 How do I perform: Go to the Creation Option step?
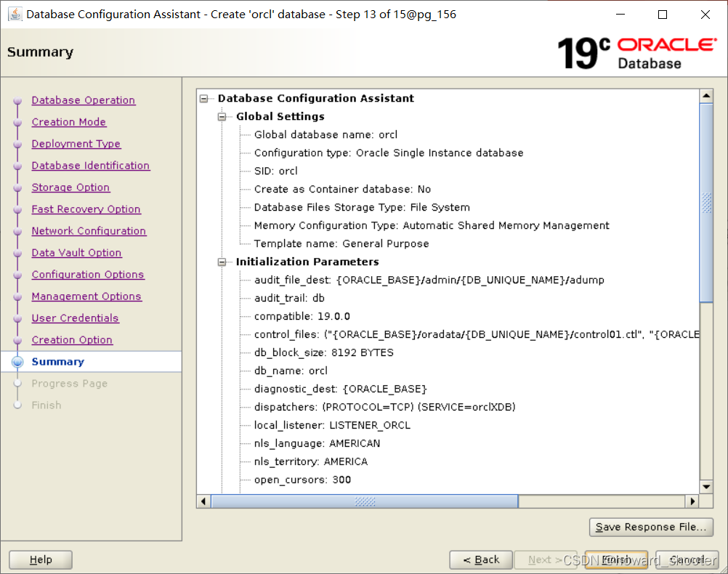pyautogui.click(x=72, y=341)
